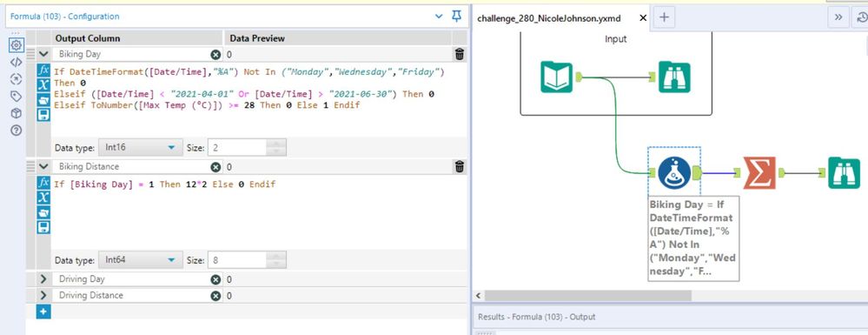This screenshot has width=868, height=335.
Task: Open the XML view code icon
Action: coord(17,62)
